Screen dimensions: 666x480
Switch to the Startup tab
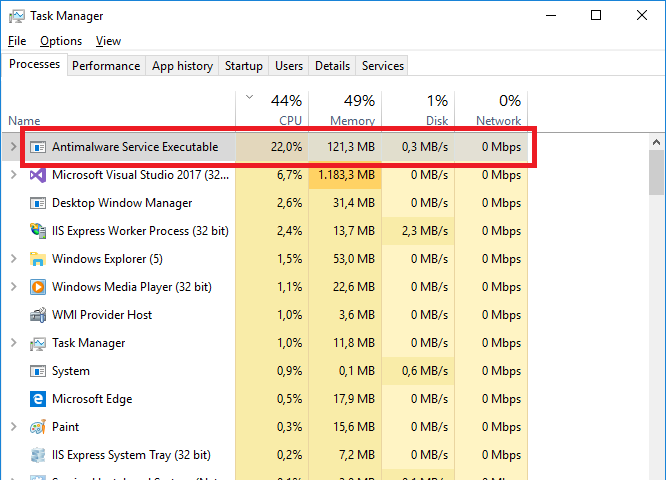click(243, 66)
